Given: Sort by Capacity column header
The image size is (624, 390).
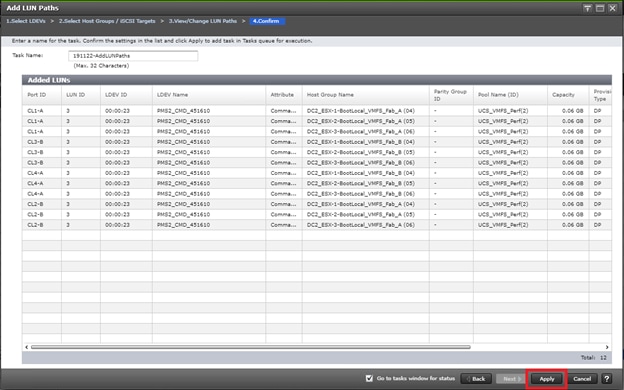Looking at the screenshot, I should point(568,95).
